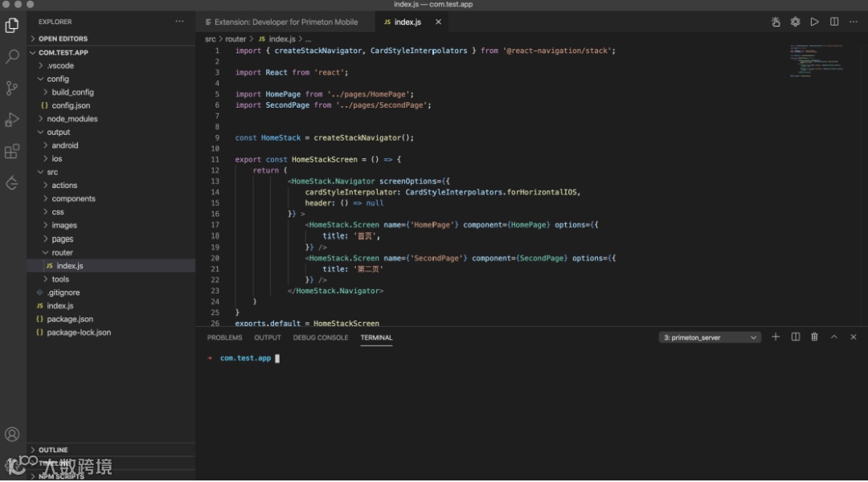This screenshot has width=868, height=482.
Task: Split the terminal panel
Action: (x=796, y=337)
